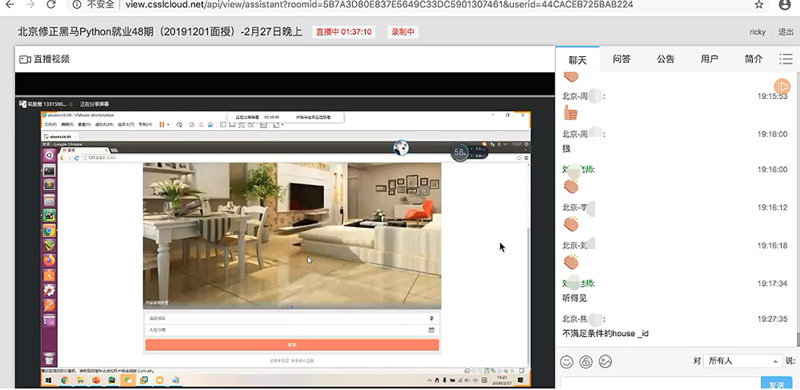This screenshot has width=800, height=390.
Task: Click chat message 听得见
Action: [x=574, y=298]
